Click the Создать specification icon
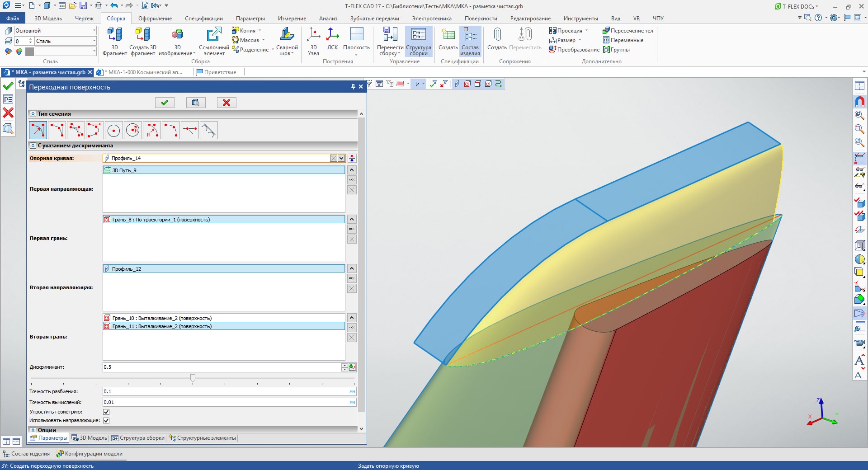This screenshot has width=868, height=470. click(448, 34)
